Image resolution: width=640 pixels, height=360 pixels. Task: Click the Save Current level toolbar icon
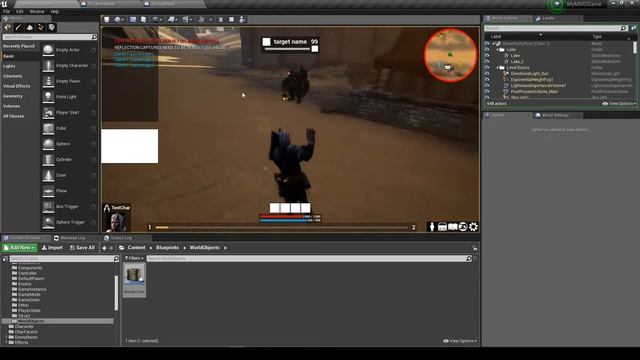tap(107, 19)
